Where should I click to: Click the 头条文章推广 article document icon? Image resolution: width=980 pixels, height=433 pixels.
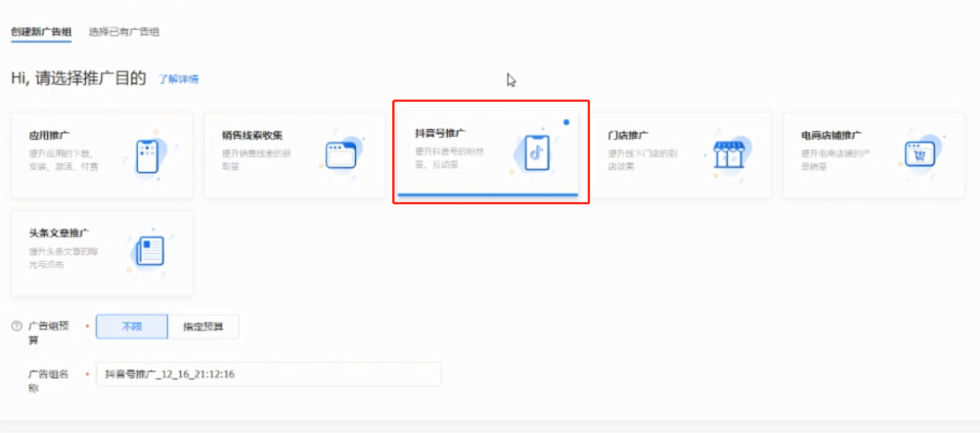pos(150,251)
